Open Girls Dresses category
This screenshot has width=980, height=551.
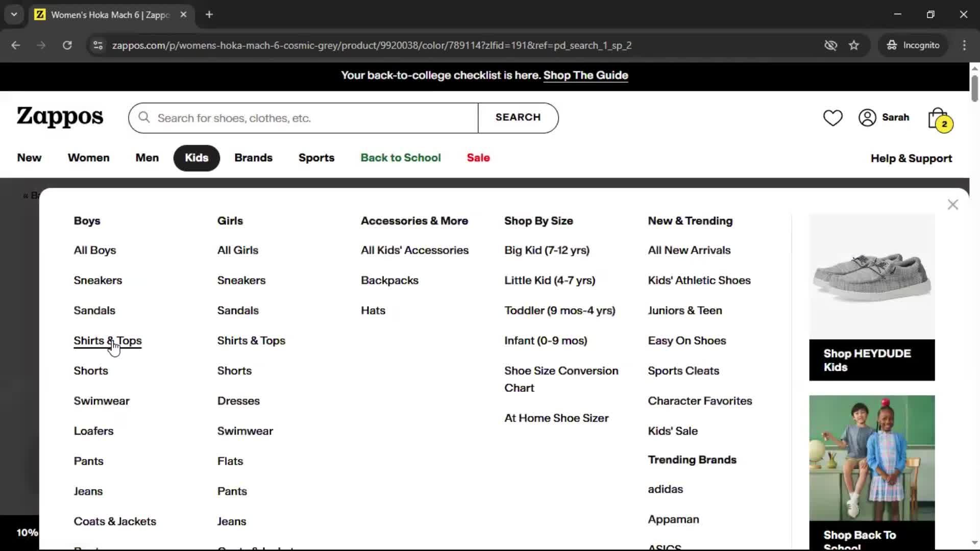click(x=238, y=401)
